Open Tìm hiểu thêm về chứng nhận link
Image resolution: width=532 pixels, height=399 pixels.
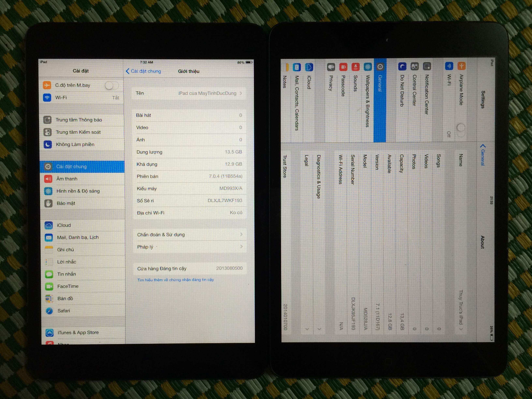click(x=175, y=280)
